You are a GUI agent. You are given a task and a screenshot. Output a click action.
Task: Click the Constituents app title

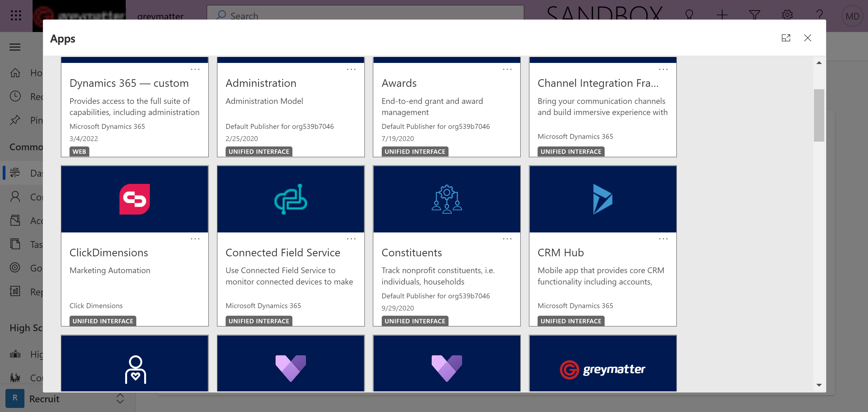(x=411, y=253)
